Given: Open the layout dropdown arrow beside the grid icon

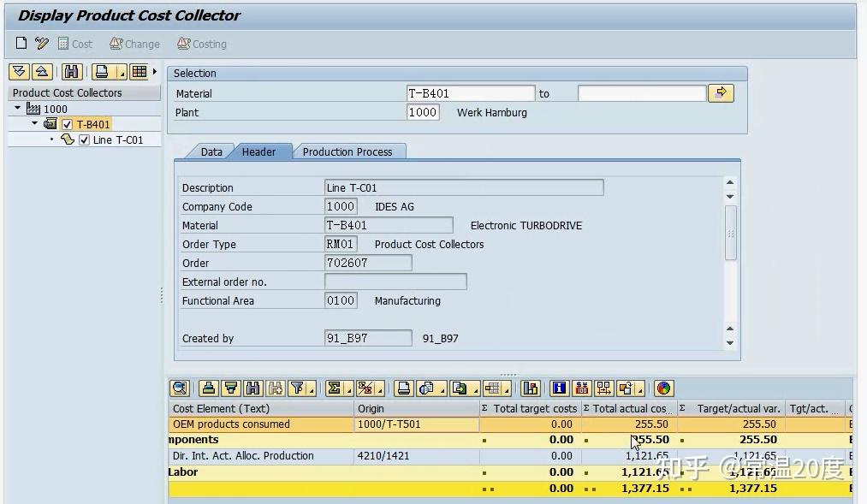Looking at the screenshot, I should (x=154, y=72).
